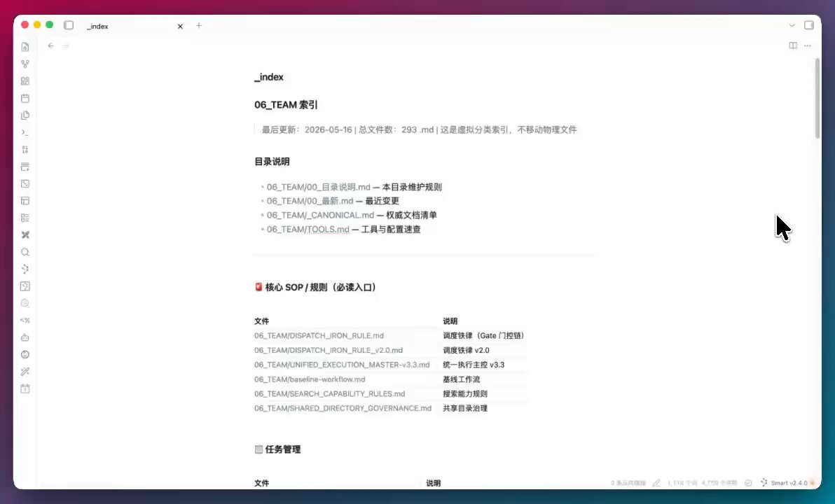This screenshot has width=835, height=504.
Task: Click the dice random note icon
Action: (25, 183)
